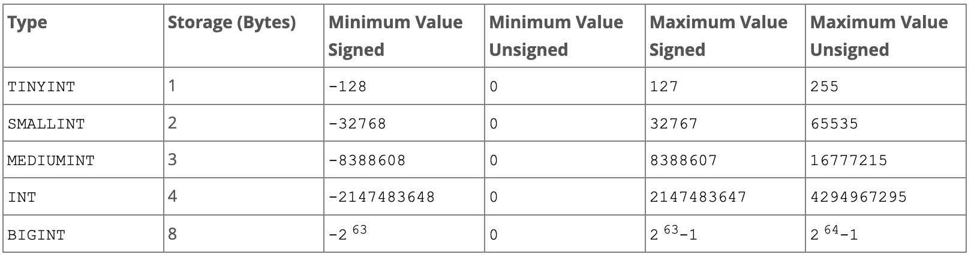Click the -2^63 BIGINT minimum cell

404,234
